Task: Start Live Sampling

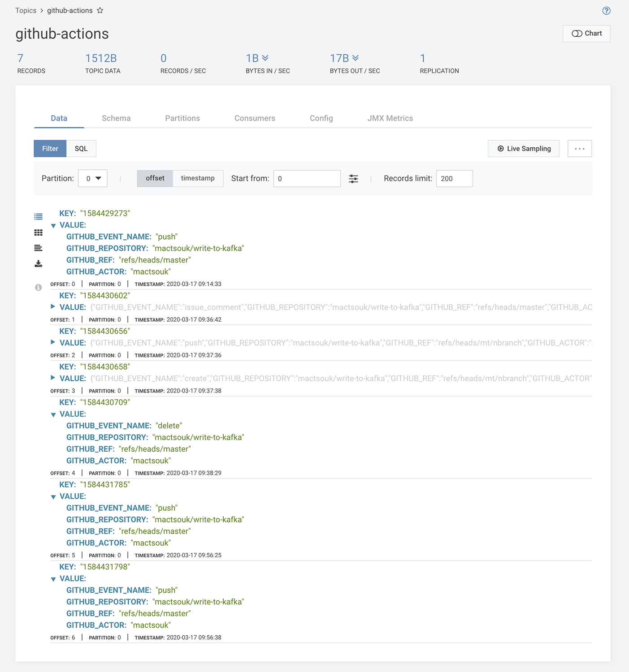Action: [x=524, y=149]
